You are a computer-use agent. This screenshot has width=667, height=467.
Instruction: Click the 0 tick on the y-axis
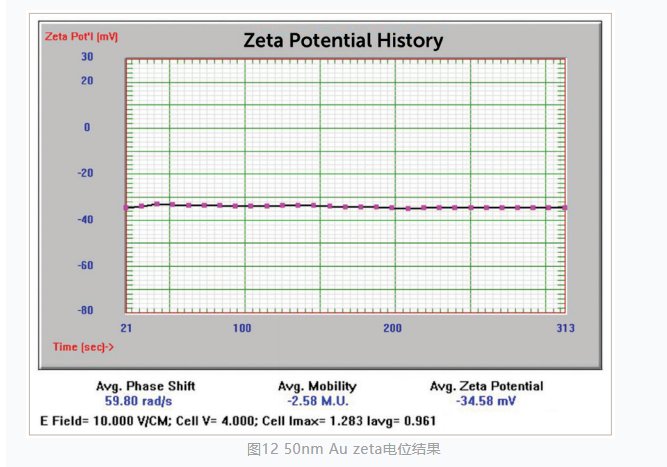tap(87, 127)
